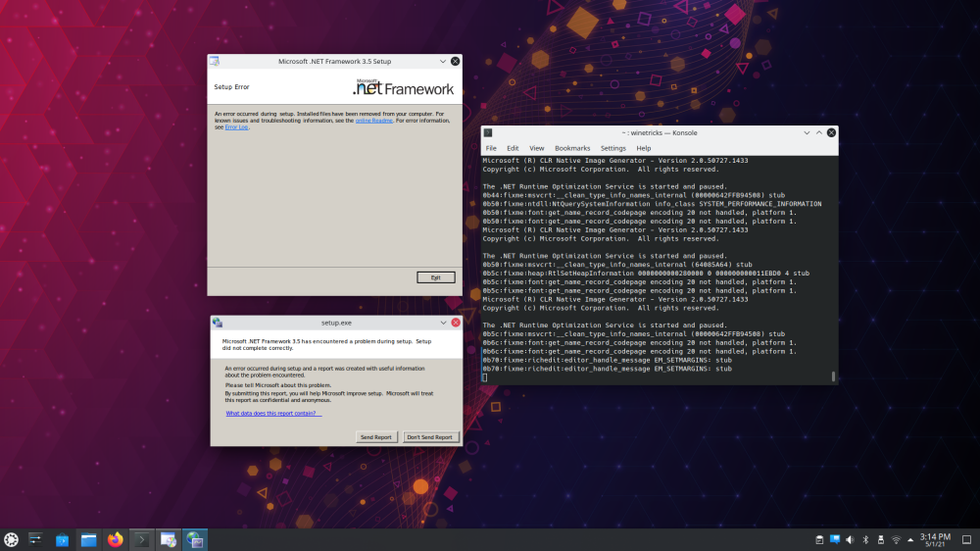Click the Konsole vertical scrollbar handle
This screenshot has height=551, width=980.
[834, 376]
